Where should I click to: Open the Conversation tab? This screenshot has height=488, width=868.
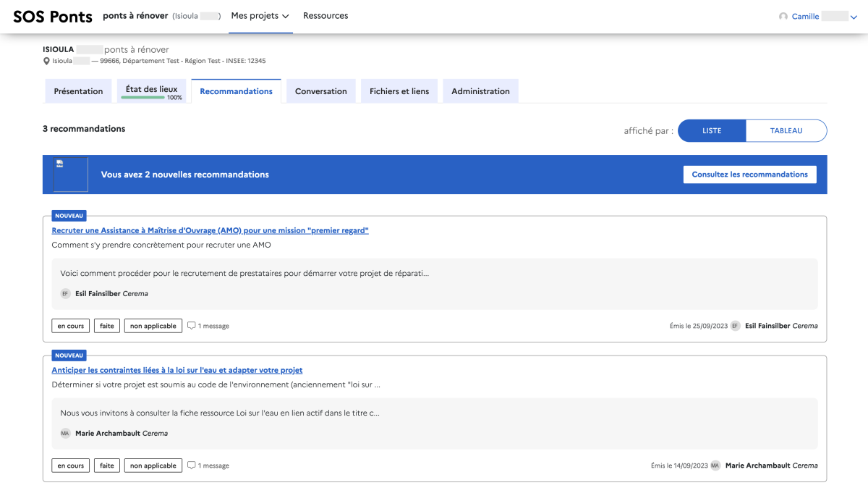tap(321, 91)
